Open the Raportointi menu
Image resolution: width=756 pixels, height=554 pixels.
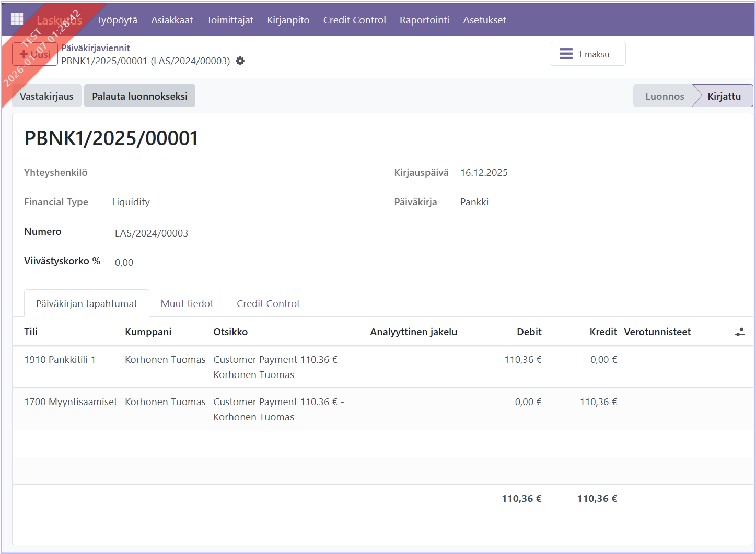point(424,20)
